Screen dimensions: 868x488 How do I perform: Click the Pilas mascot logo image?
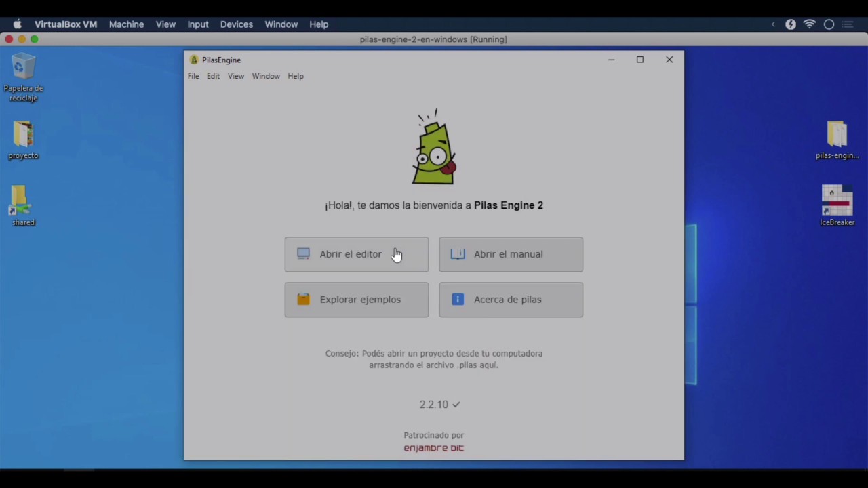pyautogui.click(x=434, y=147)
